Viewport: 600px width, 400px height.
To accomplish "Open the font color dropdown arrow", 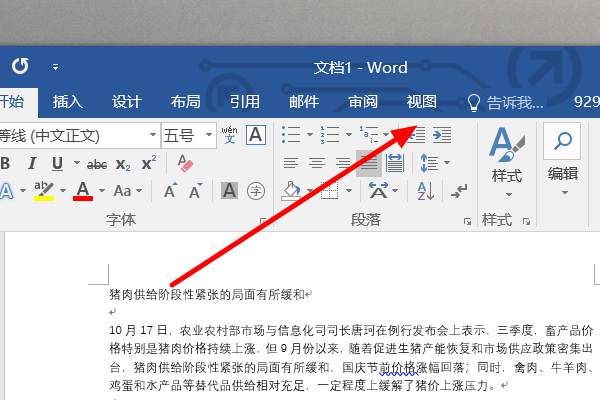I will click(x=102, y=191).
